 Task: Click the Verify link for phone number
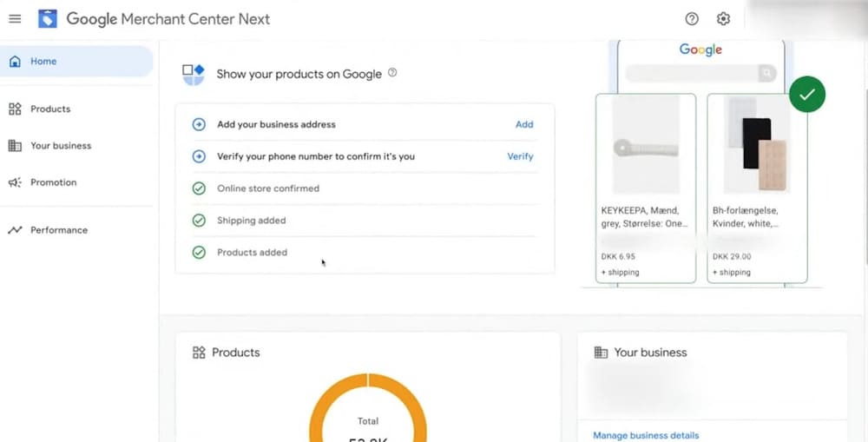coord(520,156)
